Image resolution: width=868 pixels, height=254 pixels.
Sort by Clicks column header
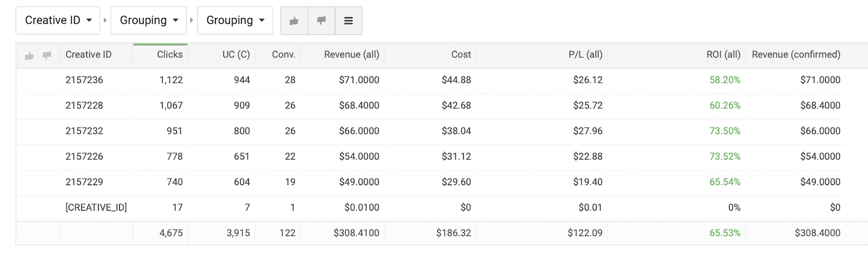tap(170, 55)
